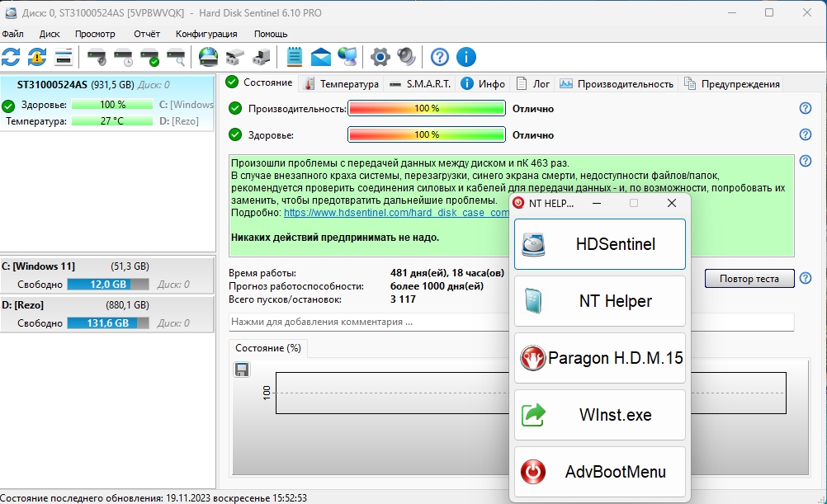Switch to the S.M.A.R.T. tab
This screenshot has height=504, width=827.
(x=420, y=84)
